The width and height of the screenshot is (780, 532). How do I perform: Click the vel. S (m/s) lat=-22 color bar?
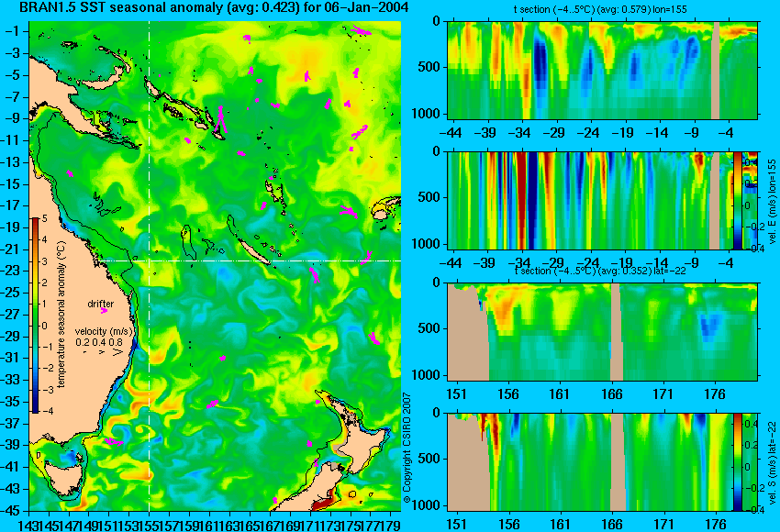738,462
